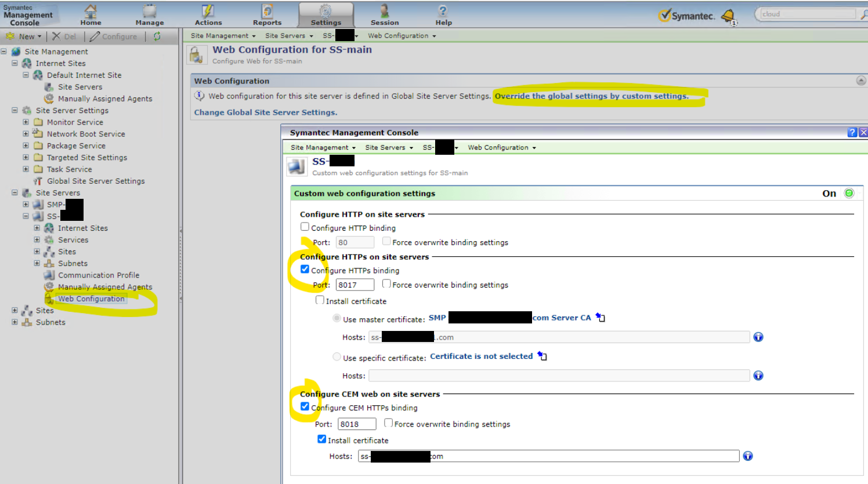Viewport: 868px width, 484px height.
Task: Click Certificate is not selected link
Action: point(481,356)
